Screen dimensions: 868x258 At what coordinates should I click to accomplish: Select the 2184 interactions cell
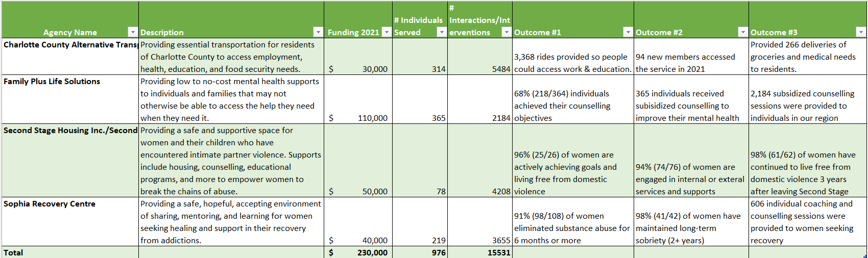[x=480, y=99]
